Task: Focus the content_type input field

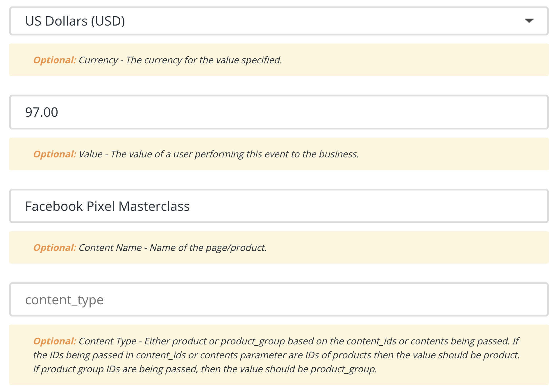Action: tap(279, 299)
